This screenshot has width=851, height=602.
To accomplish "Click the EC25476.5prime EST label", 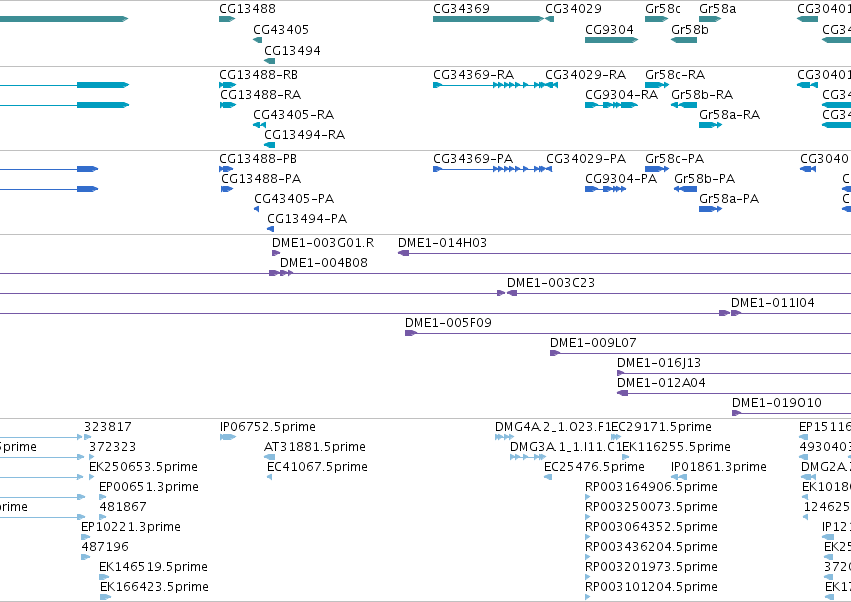I will [594, 467].
